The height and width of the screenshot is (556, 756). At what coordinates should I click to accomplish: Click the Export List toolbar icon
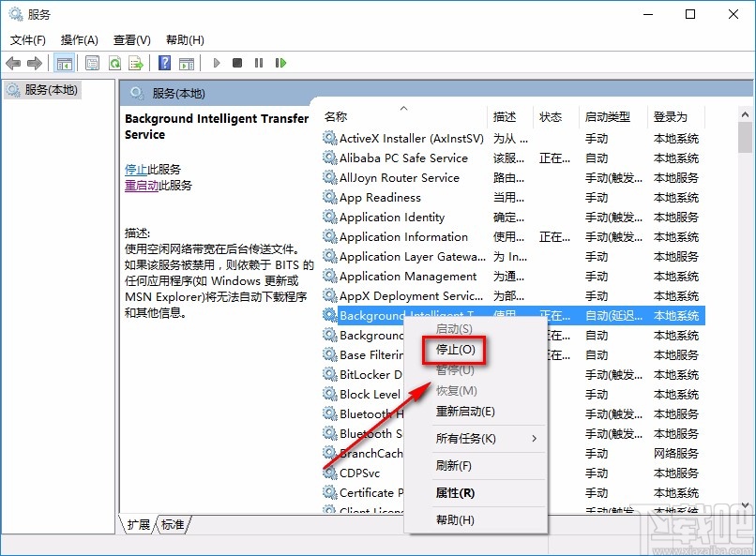tap(136, 63)
